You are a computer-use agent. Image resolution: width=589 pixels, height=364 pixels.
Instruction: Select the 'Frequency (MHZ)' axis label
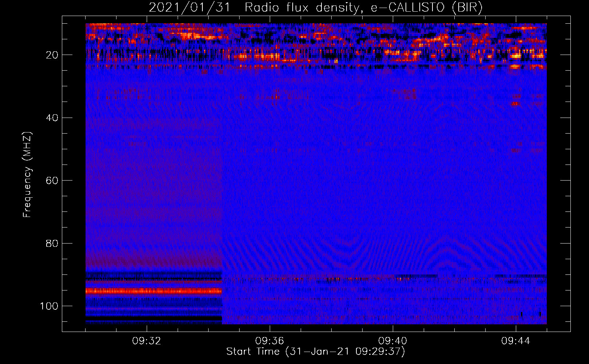click(x=27, y=175)
